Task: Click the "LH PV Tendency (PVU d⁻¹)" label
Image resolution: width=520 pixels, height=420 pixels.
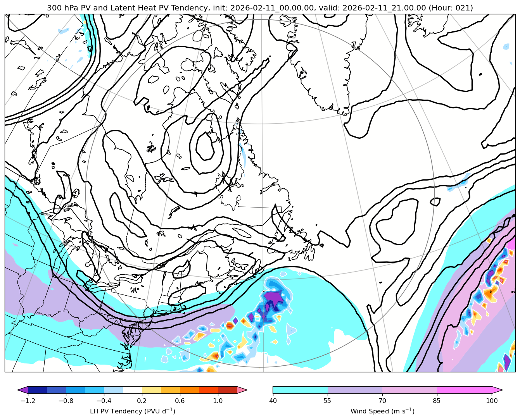Action: click(x=132, y=411)
